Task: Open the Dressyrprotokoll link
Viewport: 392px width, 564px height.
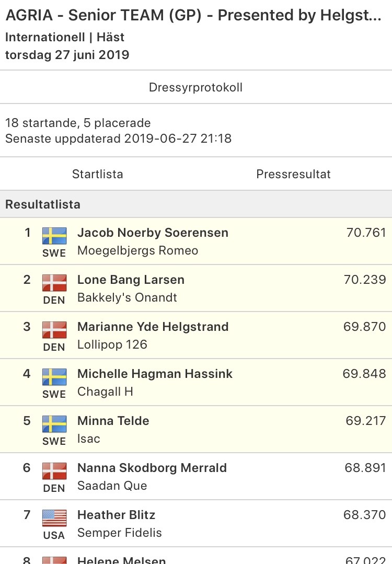Action: pyautogui.click(x=195, y=87)
